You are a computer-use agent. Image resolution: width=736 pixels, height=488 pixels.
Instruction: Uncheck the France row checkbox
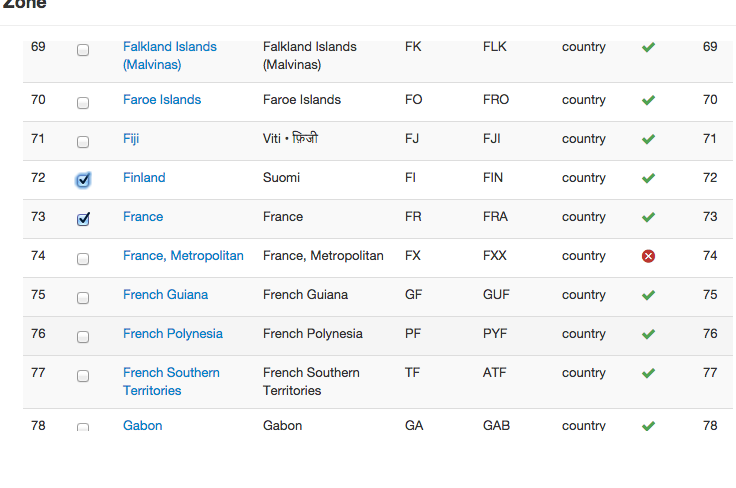pyautogui.click(x=83, y=219)
